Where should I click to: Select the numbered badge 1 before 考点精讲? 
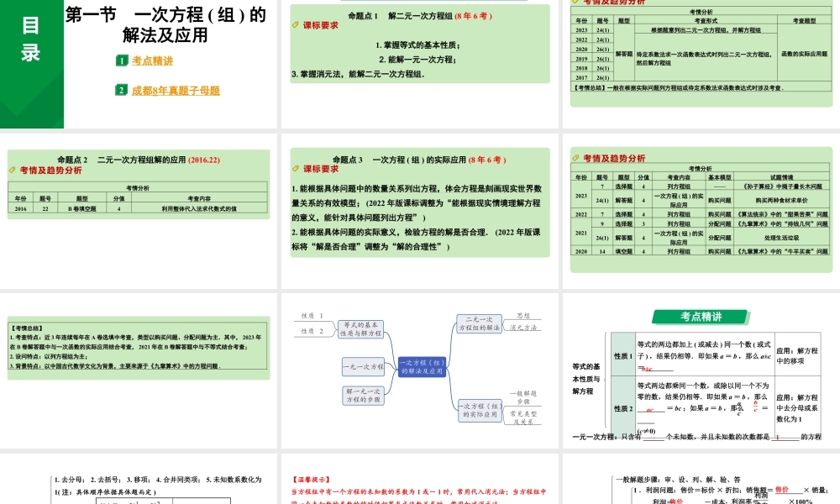click(x=122, y=60)
